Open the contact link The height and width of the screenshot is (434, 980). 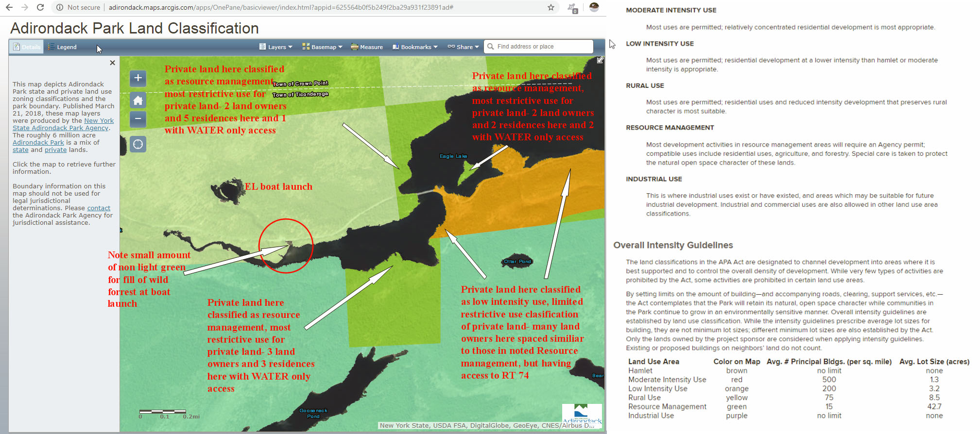[x=99, y=208]
